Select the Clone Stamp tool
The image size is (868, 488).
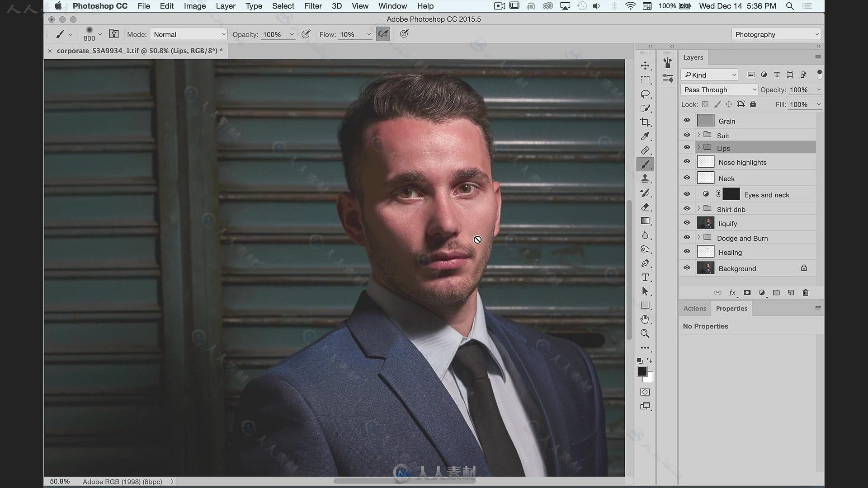tap(645, 178)
